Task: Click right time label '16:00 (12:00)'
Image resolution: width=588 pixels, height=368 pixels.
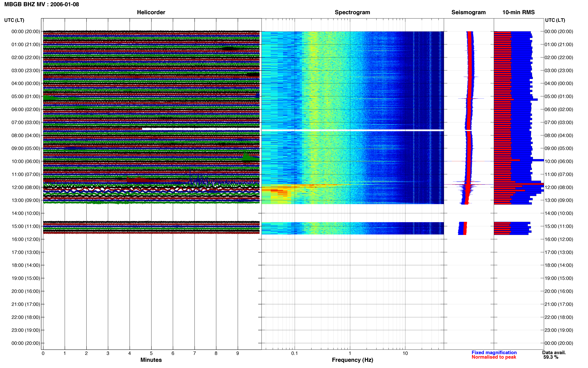Action: coord(559,240)
